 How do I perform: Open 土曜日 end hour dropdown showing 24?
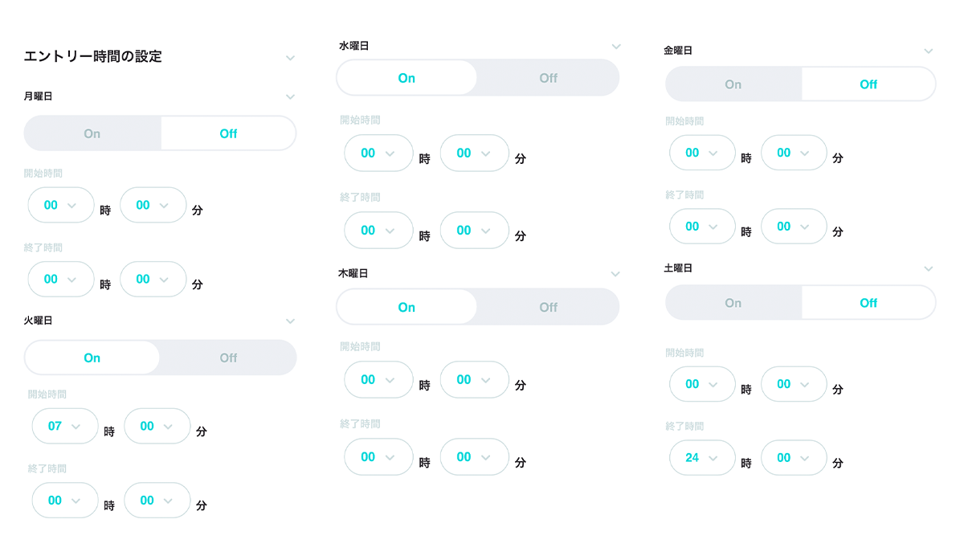point(702,458)
